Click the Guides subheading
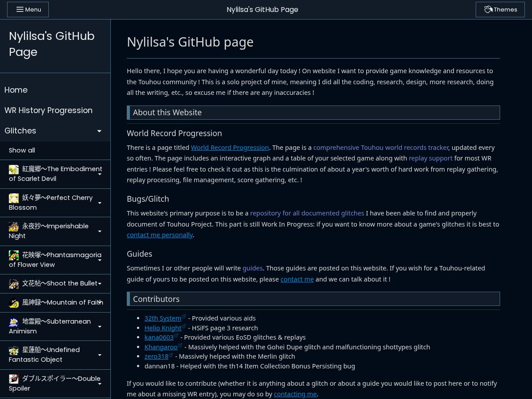This screenshot has height=399, width=532. [139, 254]
